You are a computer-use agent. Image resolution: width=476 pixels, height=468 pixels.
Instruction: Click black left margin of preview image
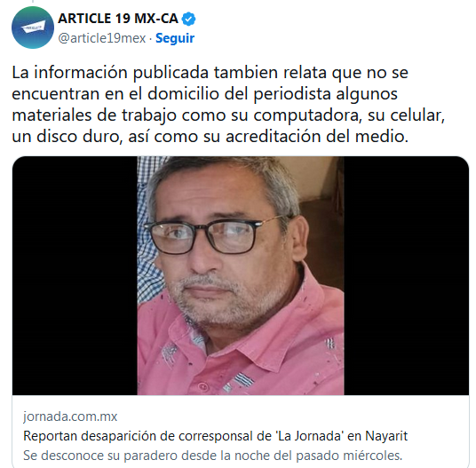75,275
